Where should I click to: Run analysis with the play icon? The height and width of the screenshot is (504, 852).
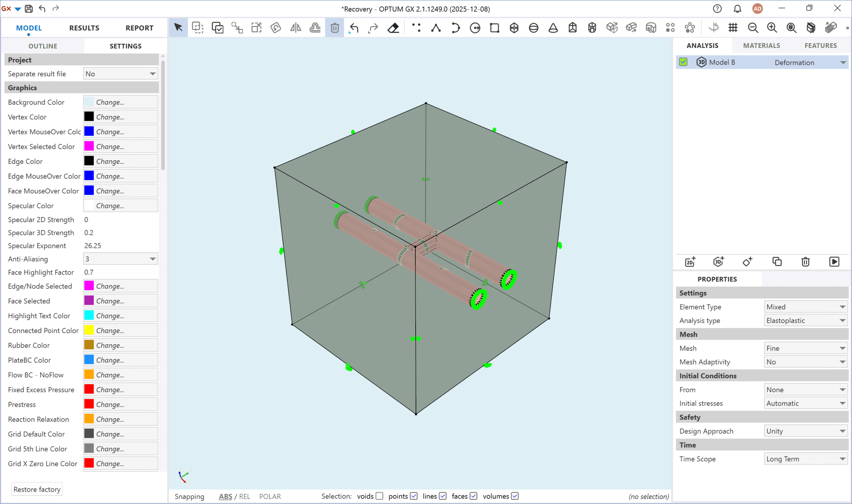(834, 262)
